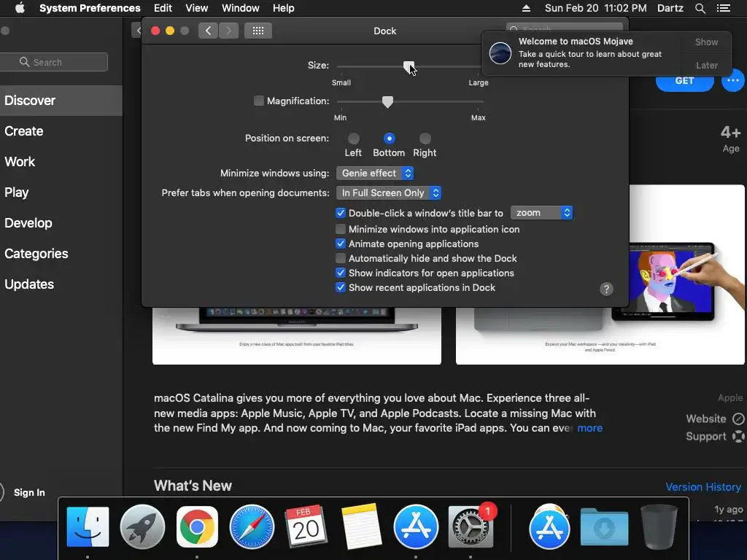
Task: Launch Launchpad rocket icon in Dock
Action: point(142,526)
